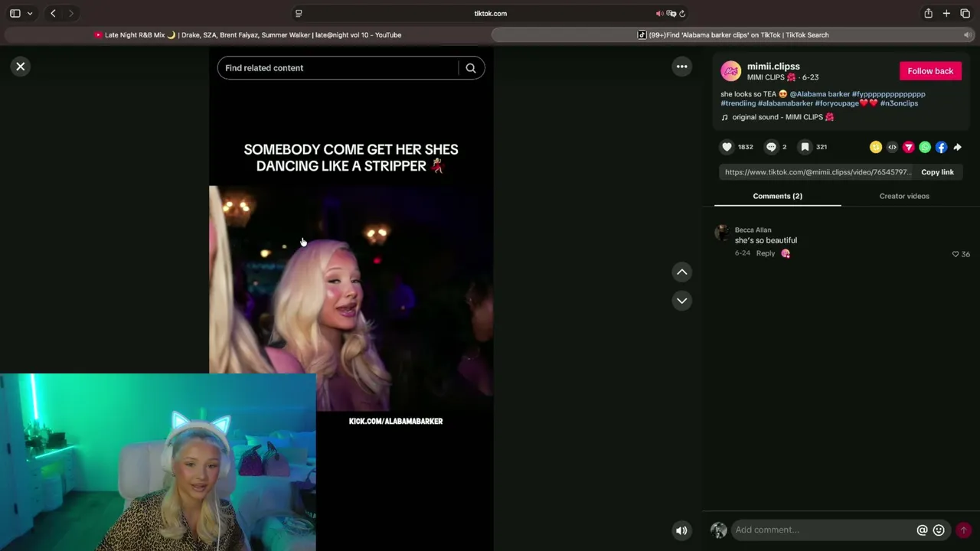Click the video URL link text field
The image size is (980, 551).
point(818,172)
